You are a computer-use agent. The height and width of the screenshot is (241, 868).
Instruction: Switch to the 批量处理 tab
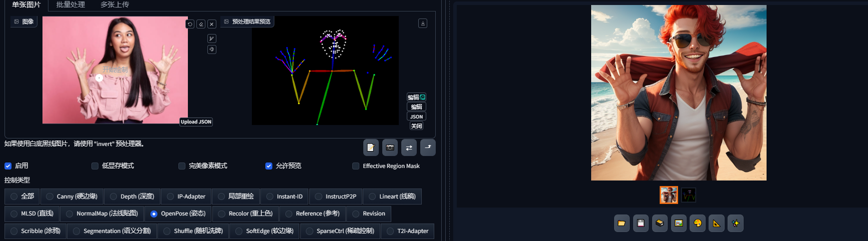tap(70, 5)
